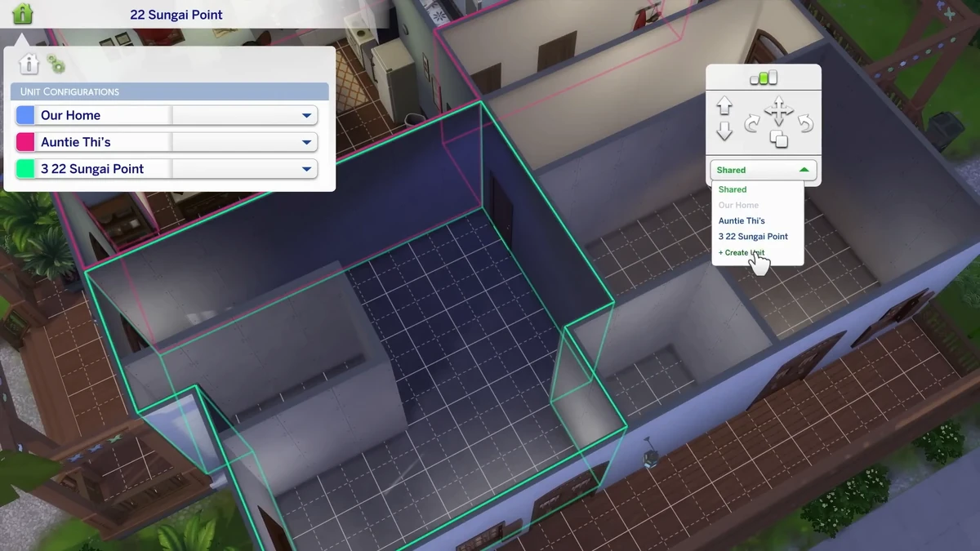This screenshot has height=551, width=980.
Task: Click the green house icon in top-left corner
Action: tap(21, 15)
